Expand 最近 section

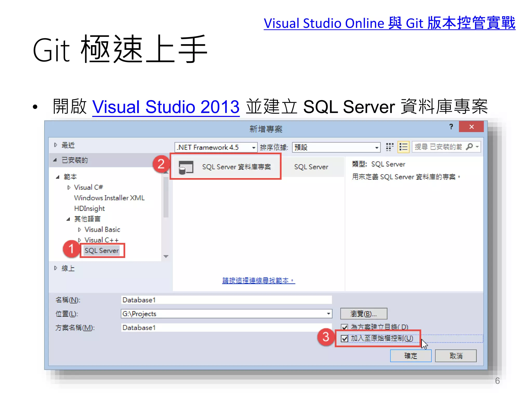[x=55, y=145]
